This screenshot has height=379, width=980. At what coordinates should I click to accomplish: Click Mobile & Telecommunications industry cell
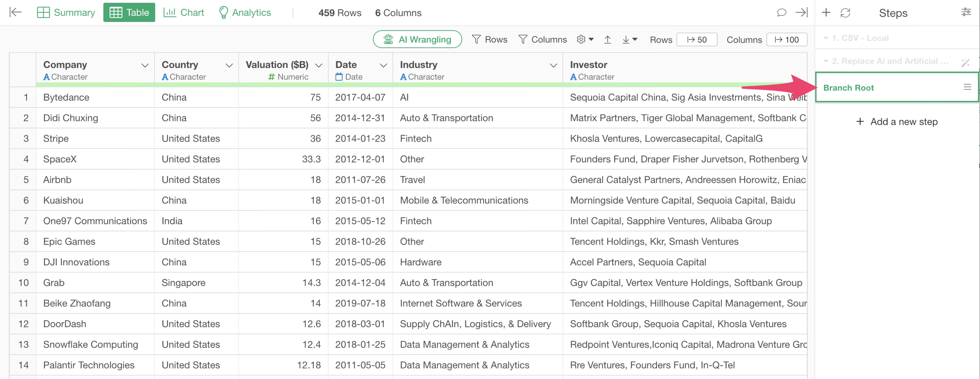478,200
